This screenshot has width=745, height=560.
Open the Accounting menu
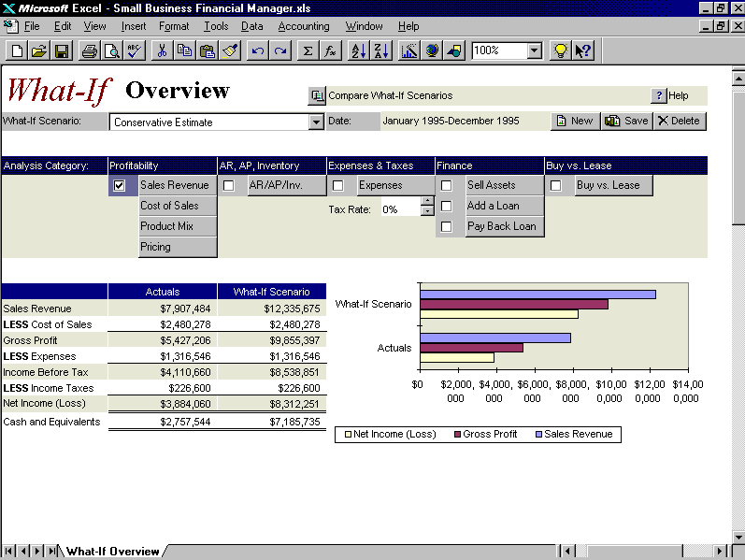[304, 26]
